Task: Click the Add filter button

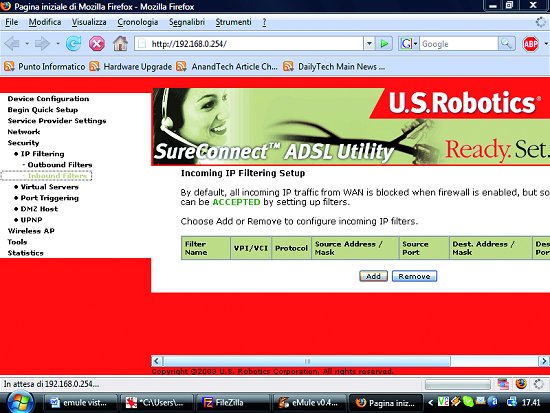Action: (373, 276)
